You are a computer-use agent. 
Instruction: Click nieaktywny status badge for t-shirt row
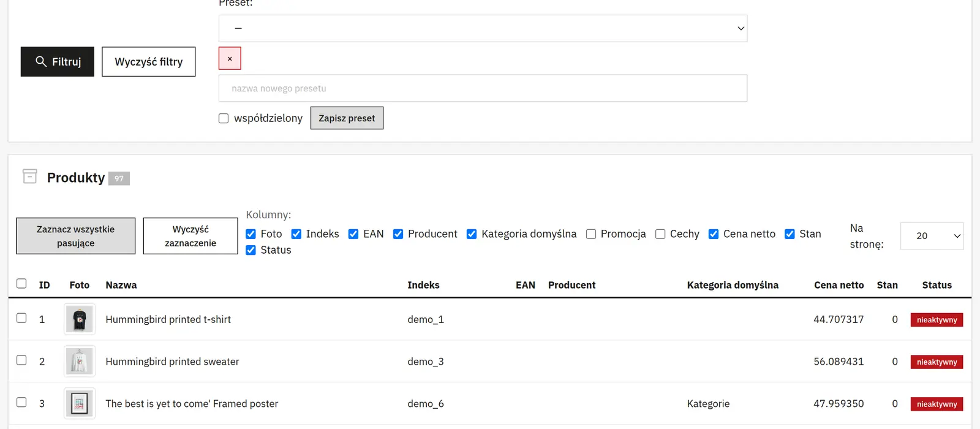(x=937, y=320)
